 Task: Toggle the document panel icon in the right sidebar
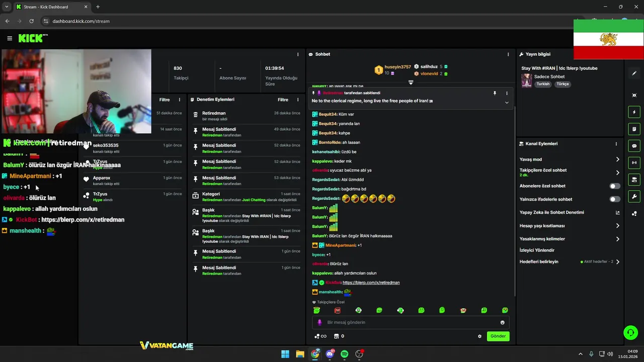click(634, 129)
